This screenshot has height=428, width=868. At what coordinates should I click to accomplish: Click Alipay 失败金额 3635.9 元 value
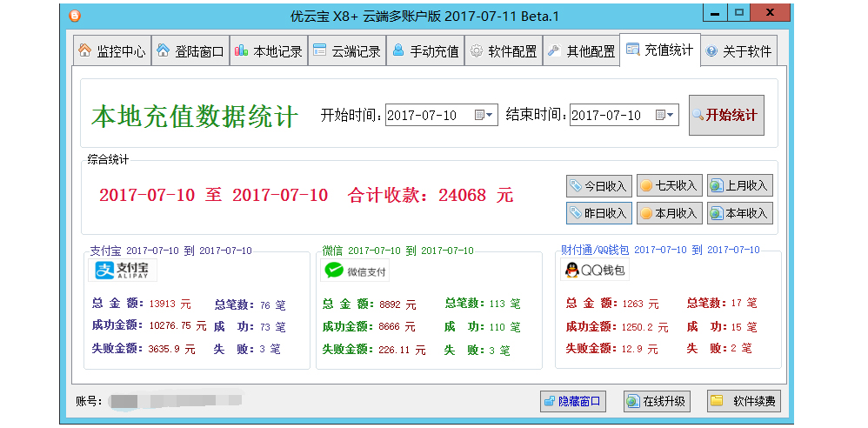click(171, 350)
